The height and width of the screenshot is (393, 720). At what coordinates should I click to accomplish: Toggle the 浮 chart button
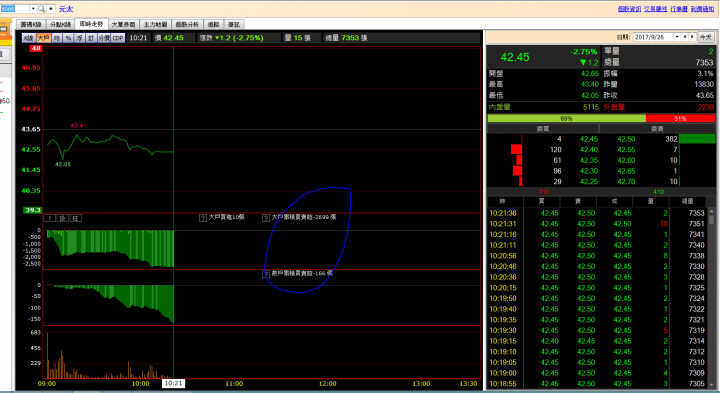[x=79, y=38]
